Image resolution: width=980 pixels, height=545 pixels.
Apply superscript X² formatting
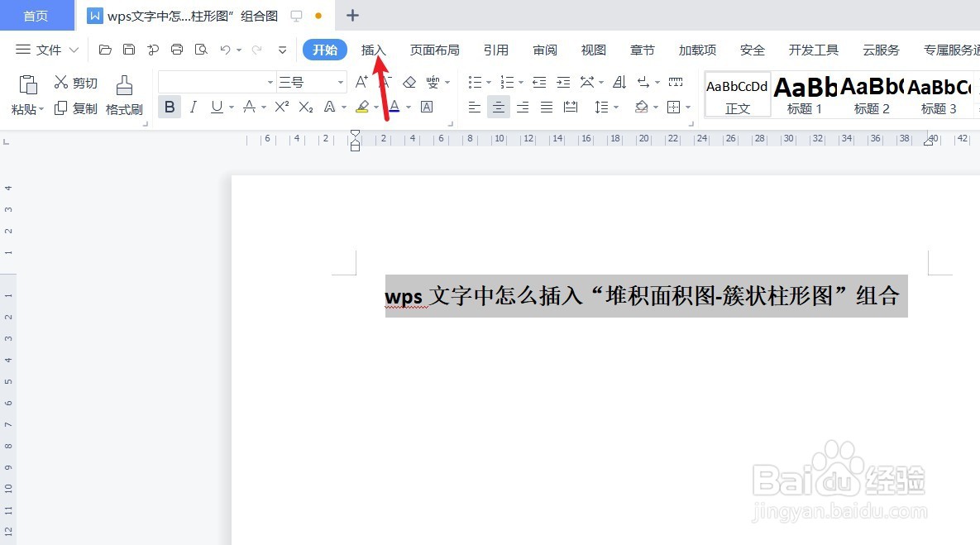(x=282, y=107)
